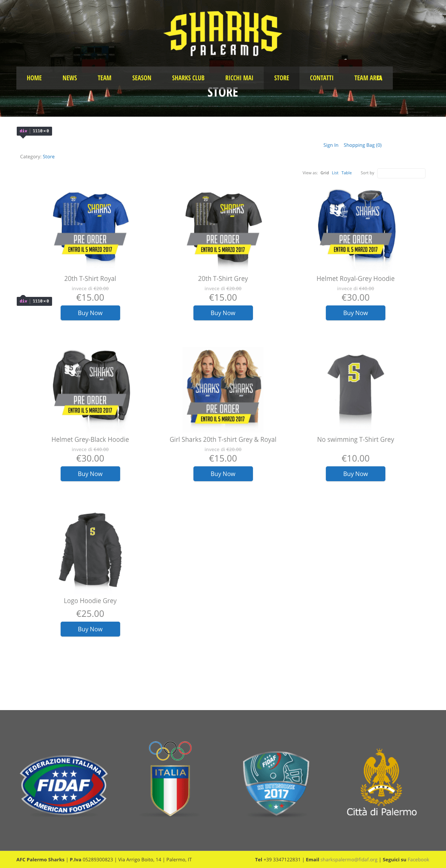
Task: Open the FIDAF federation logo
Action: [x=64, y=785]
